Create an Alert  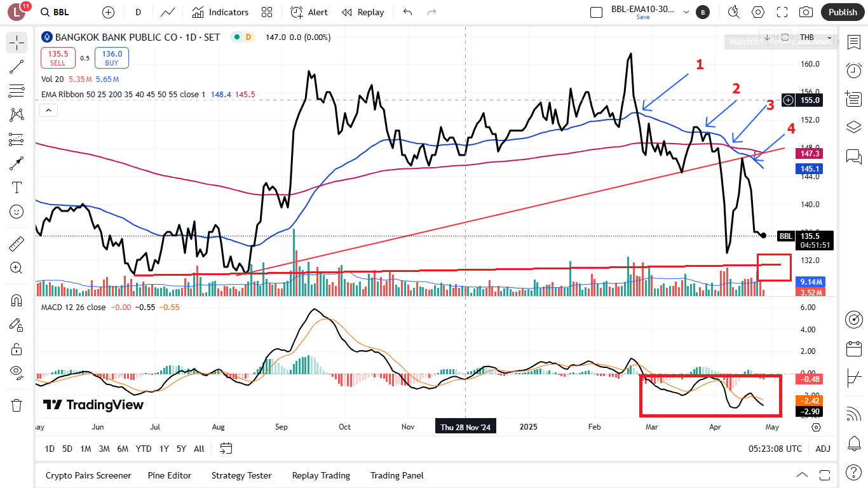tap(309, 12)
